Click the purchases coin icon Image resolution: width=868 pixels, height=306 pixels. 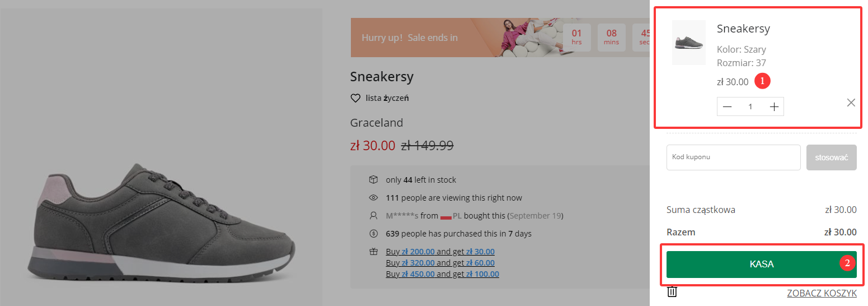pos(373,234)
